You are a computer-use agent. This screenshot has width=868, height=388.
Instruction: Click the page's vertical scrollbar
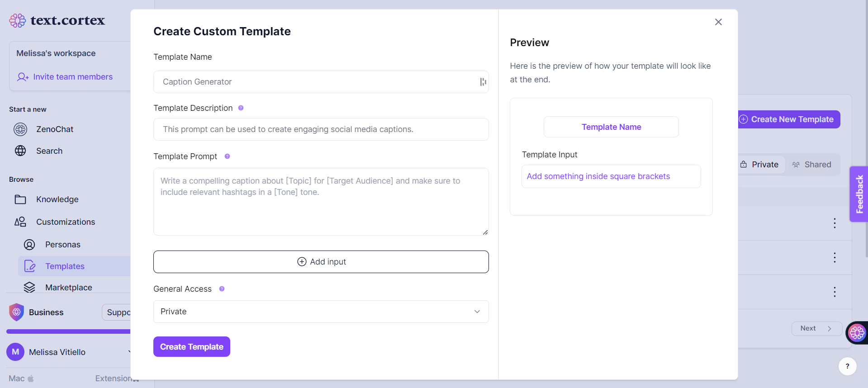[866, 129]
